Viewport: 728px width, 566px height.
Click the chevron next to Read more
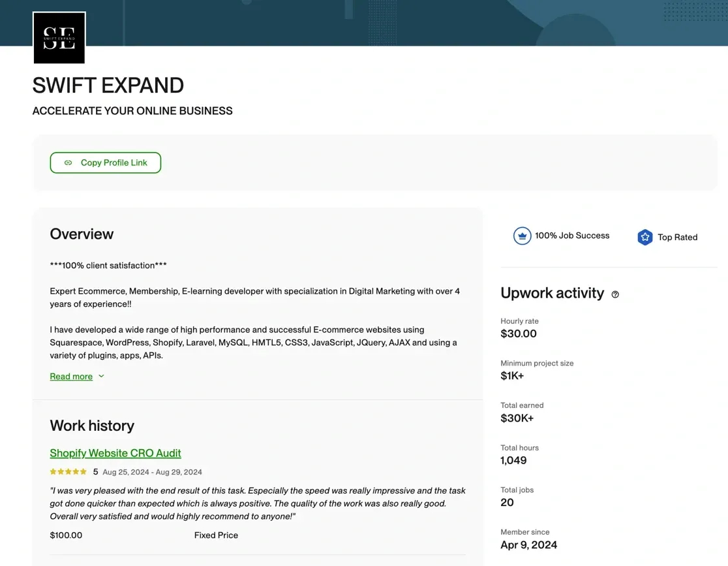101,376
